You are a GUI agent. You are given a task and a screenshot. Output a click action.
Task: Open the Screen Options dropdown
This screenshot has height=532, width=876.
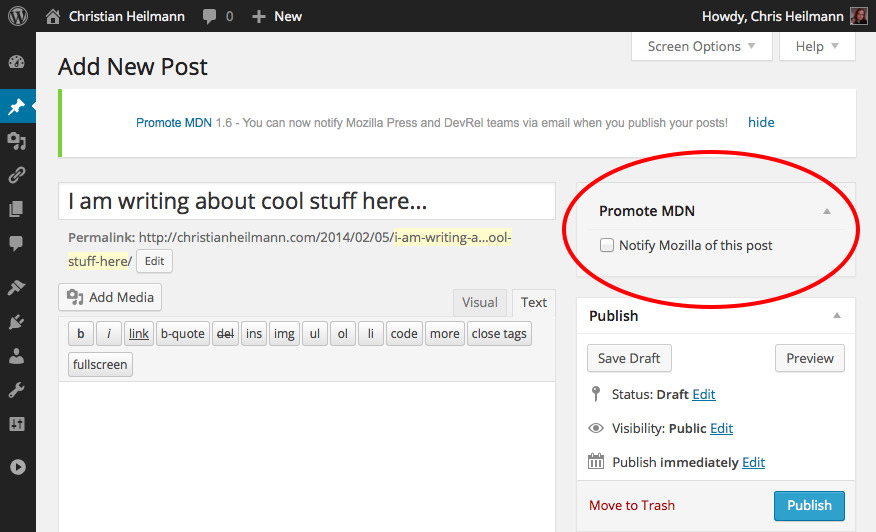pyautogui.click(x=702, y=46)
